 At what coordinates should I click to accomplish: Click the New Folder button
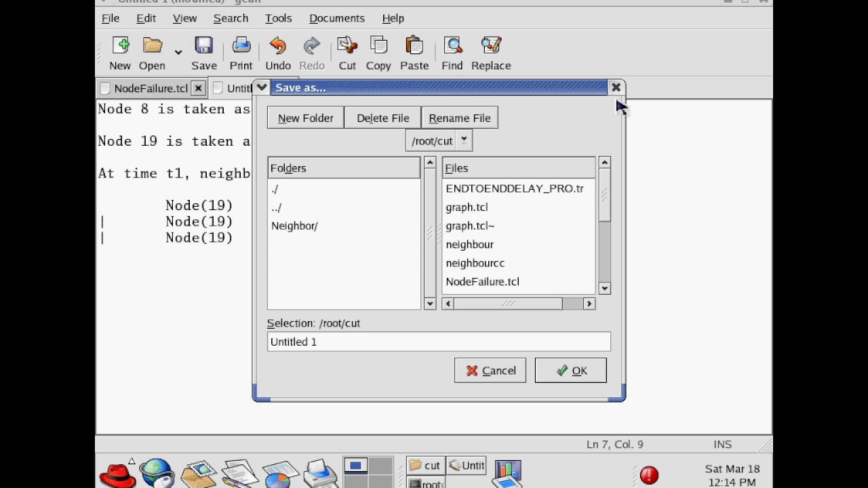305,118
